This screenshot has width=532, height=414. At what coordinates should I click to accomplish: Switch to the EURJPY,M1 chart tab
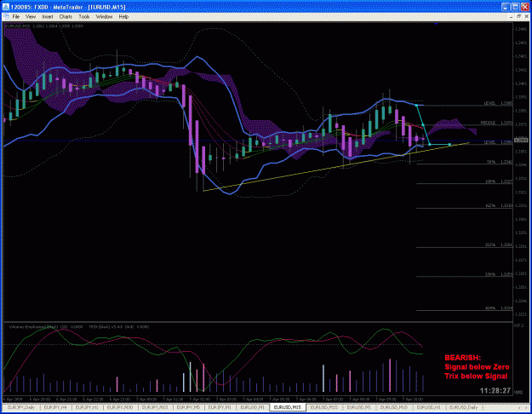coord(219,407)
